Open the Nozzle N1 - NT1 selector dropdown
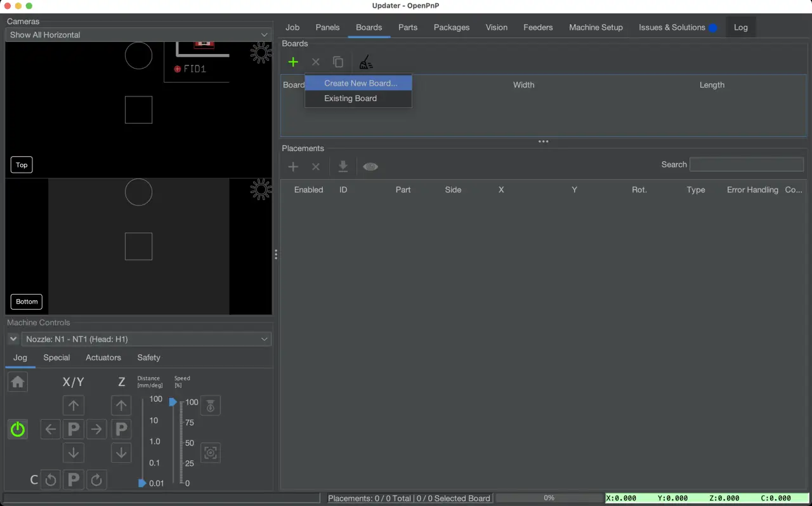This screenshot has height=506, width=812. 146,340
